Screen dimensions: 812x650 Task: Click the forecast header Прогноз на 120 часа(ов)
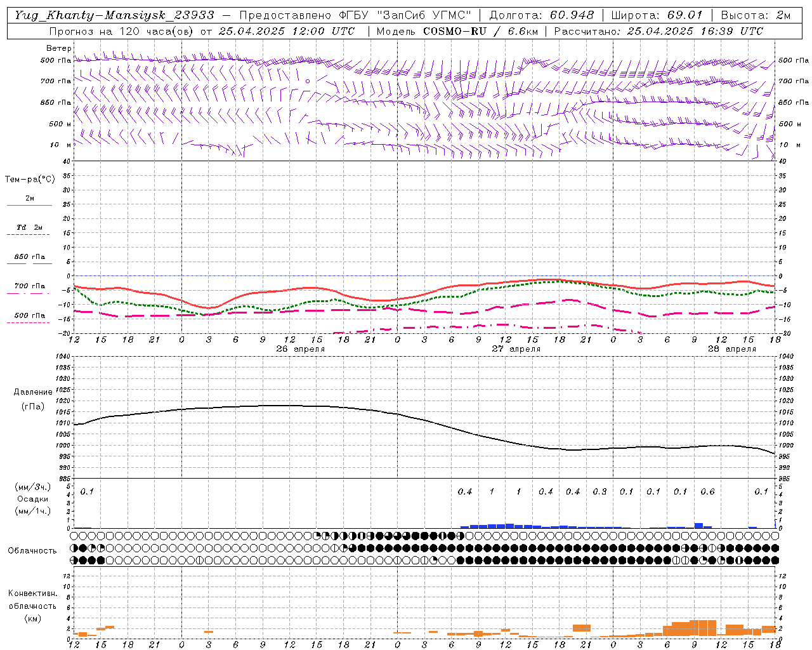122,31
